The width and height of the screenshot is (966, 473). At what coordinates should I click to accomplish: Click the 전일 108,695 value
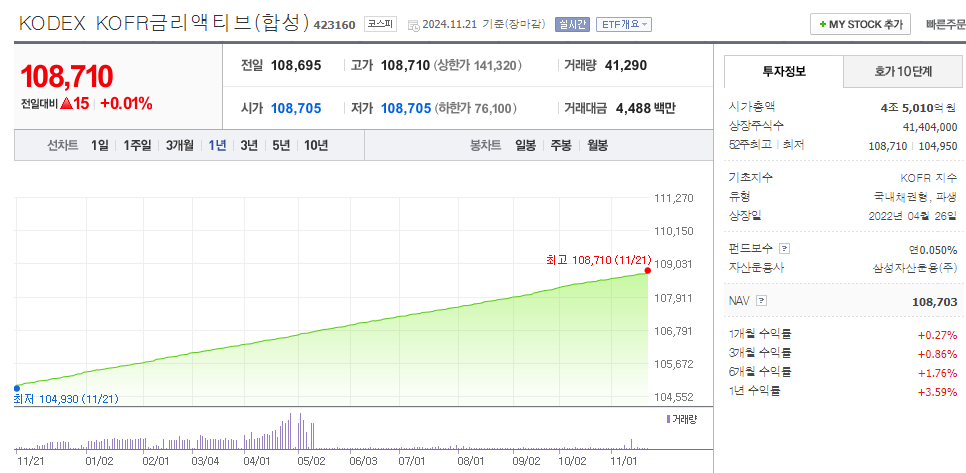coord(296,65)
